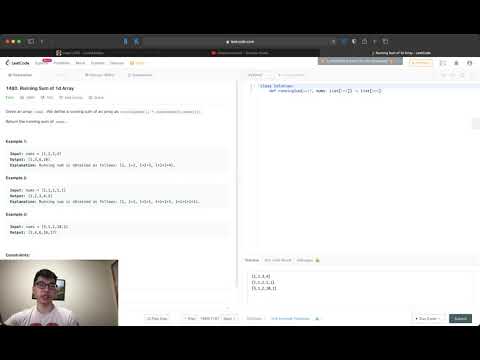480x360 pixels.
Task: Click the thumbs down dislikes count
Action: [47, 98]
